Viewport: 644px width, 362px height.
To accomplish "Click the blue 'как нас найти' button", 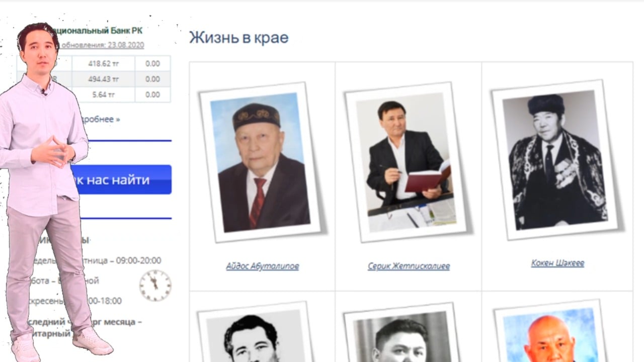I will click(x=121, y=179).
